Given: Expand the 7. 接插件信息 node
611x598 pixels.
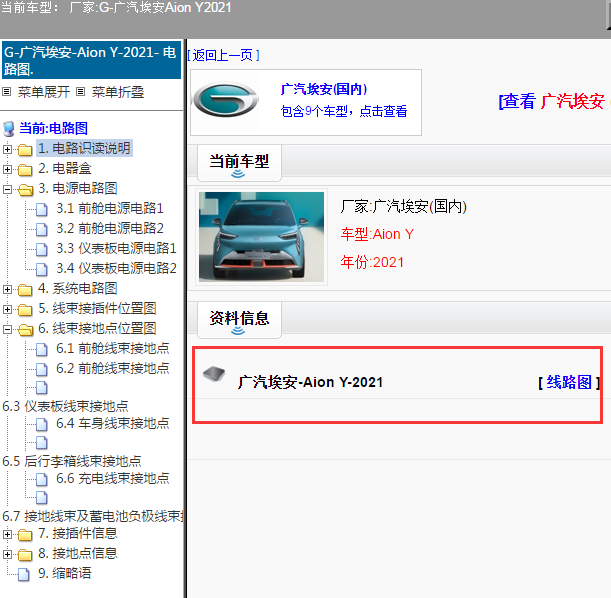Looking at the screenshot, I should coord(7,534).
